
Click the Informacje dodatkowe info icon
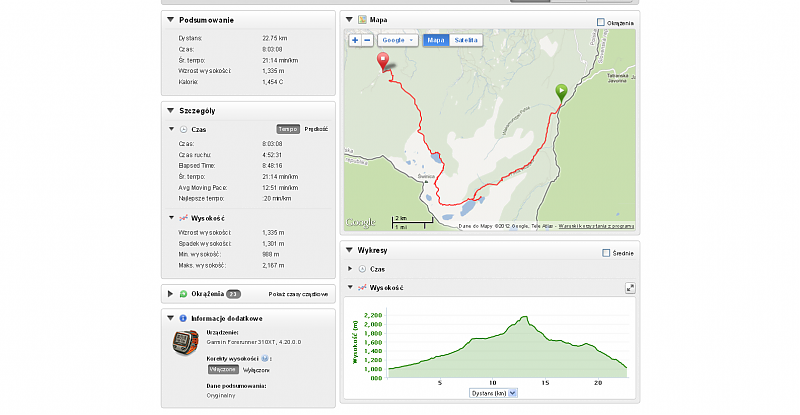pyautogui.click(x=183, y=318)
